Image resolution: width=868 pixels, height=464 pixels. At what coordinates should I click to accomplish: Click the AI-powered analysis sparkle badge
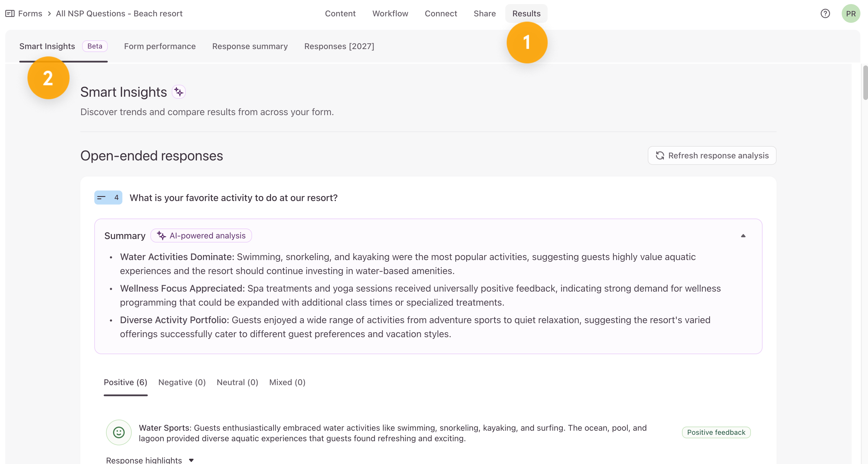tap(201, 236)
